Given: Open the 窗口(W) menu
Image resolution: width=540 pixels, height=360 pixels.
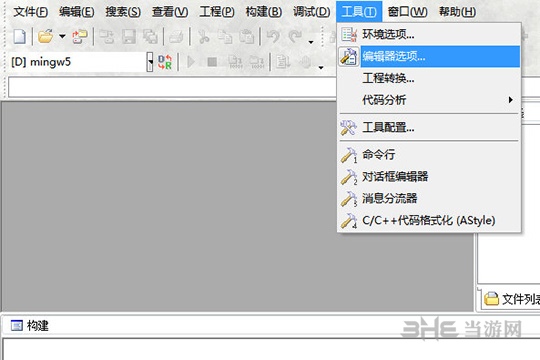Looking at the screenshot, I should click(x=407, y=12).
